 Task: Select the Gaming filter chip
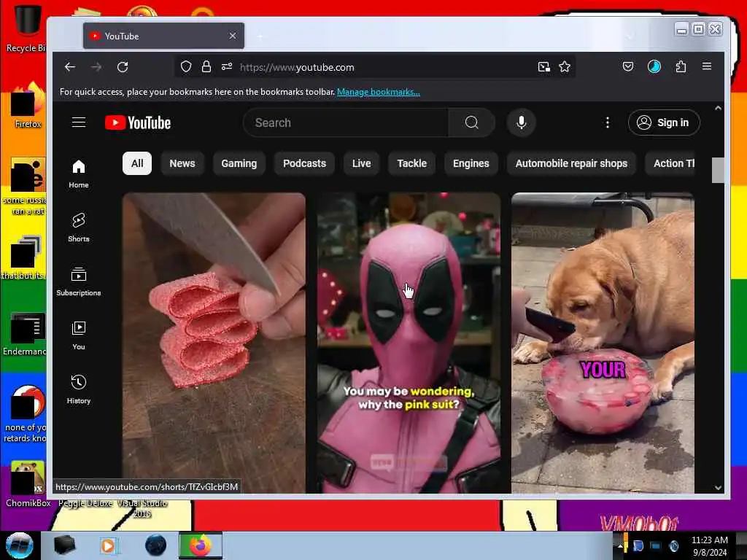239,163
